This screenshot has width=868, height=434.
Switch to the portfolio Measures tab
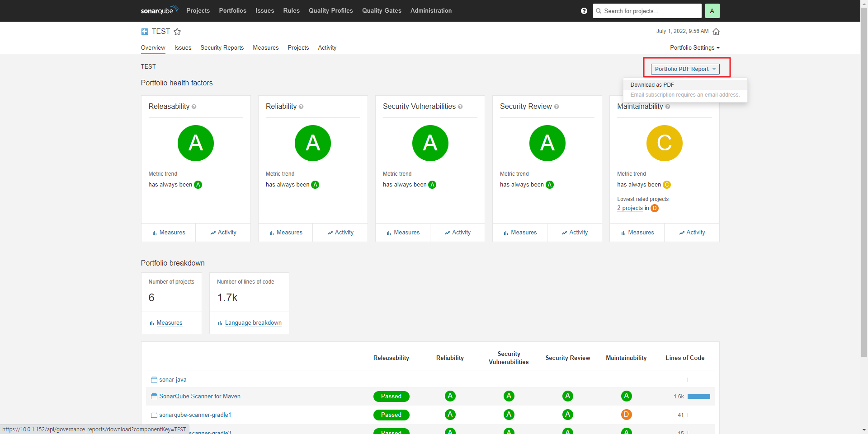[x=266, y=48]
